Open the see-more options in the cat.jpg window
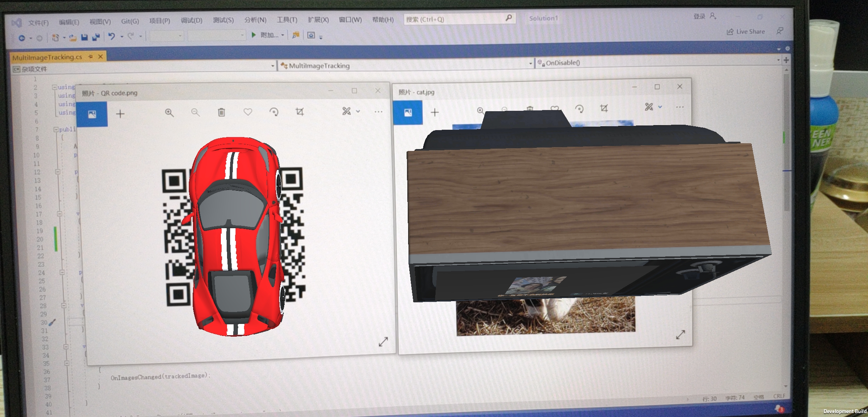This screenshot has width=868, height=417. tap(680, 107)
